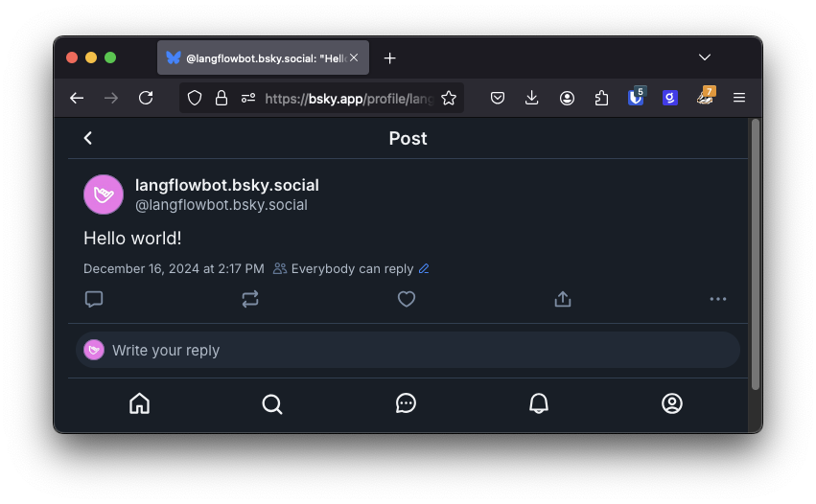
Task: Click the reply speech bubble icon
Action: pyautogui.click(x=94, y=299)
